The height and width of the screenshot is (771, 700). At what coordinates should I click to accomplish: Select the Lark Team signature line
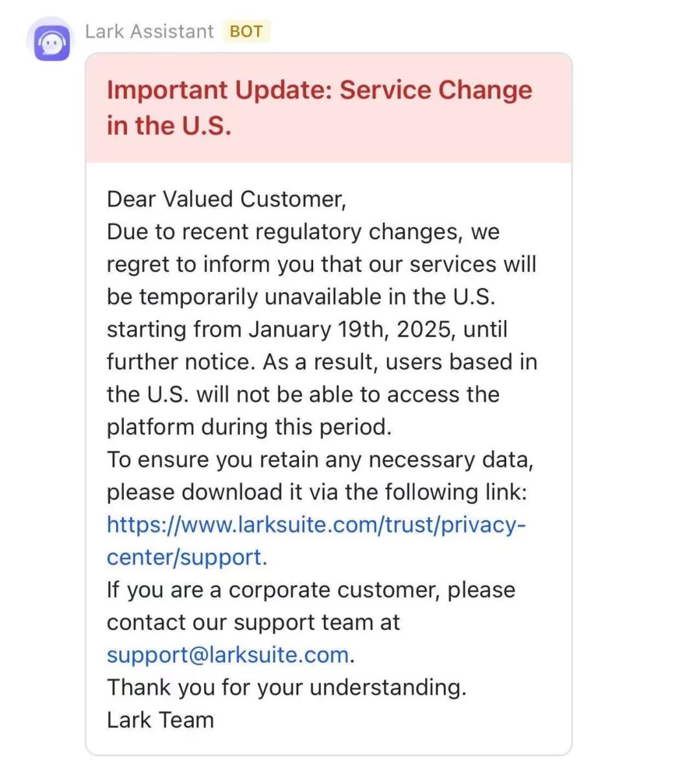(160, 720)
